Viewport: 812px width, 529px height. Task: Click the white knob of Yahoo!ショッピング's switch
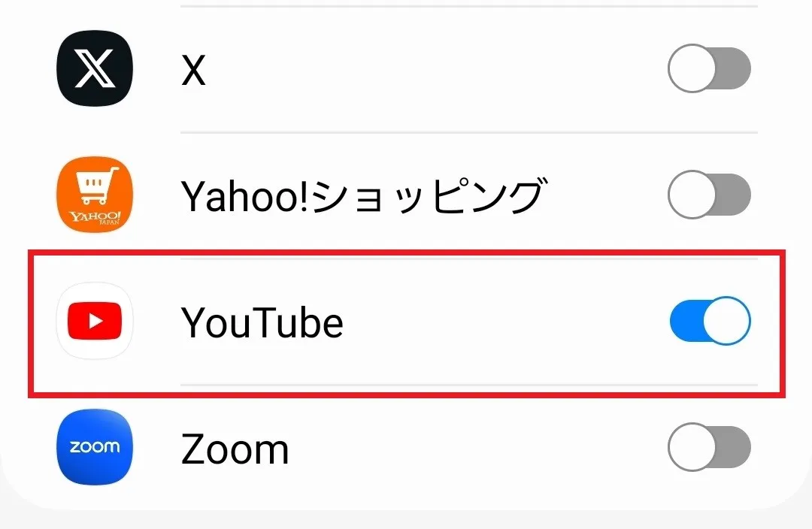[x=692, y=195]
